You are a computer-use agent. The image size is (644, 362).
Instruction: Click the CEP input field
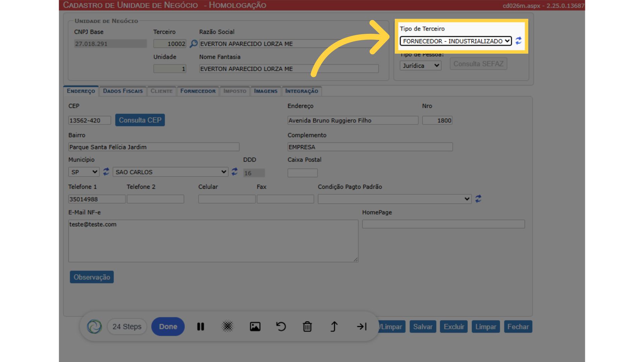(90, 120)
